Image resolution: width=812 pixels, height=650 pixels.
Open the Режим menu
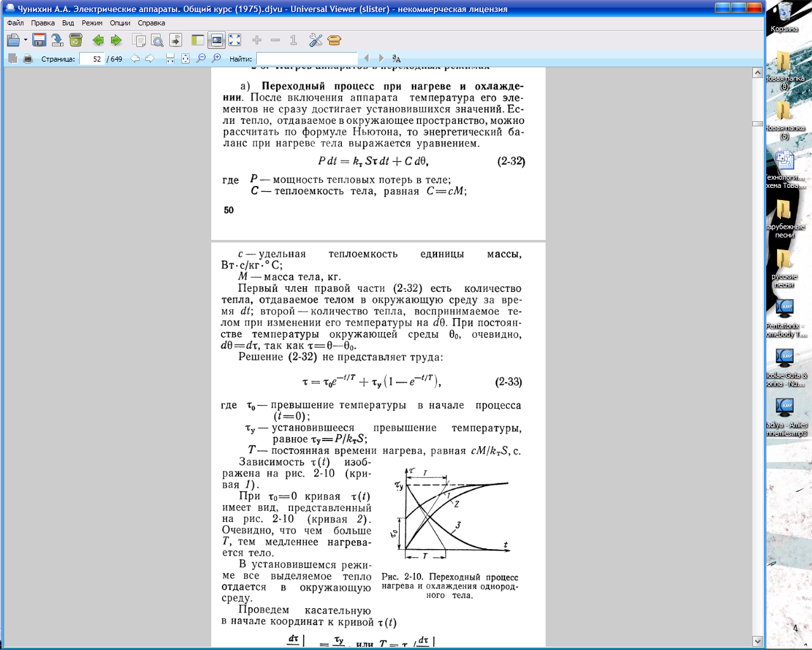[92, 23]
